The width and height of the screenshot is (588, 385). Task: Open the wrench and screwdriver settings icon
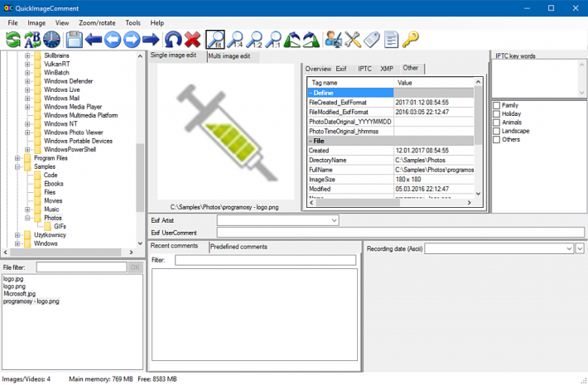pyautogui.click(x=353, y=40)
